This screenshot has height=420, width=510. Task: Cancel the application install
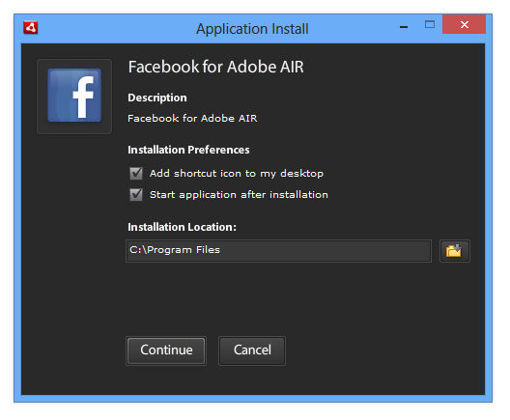tap(252, 350)
